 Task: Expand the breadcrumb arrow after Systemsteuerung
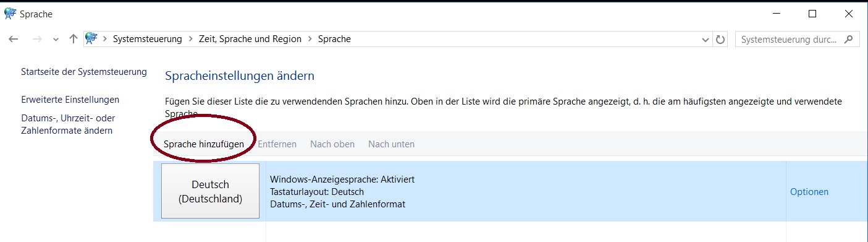pyautogui.click(x=191, y=40)
